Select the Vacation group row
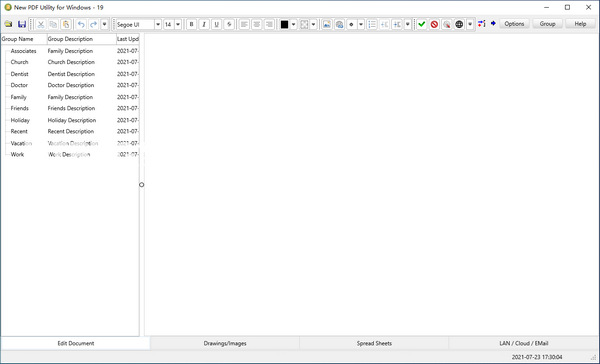The width and height of the screenshot is (600, 364). (x=70, y=143)
